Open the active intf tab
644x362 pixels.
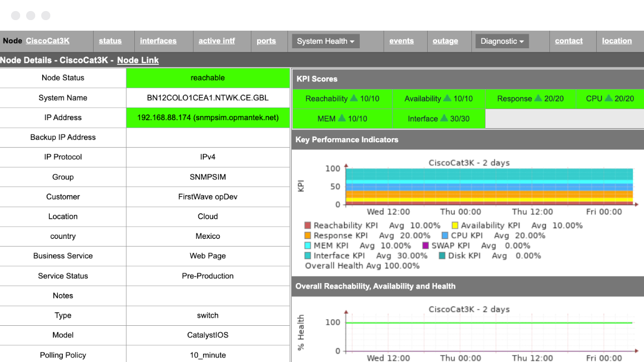(216, 41)
